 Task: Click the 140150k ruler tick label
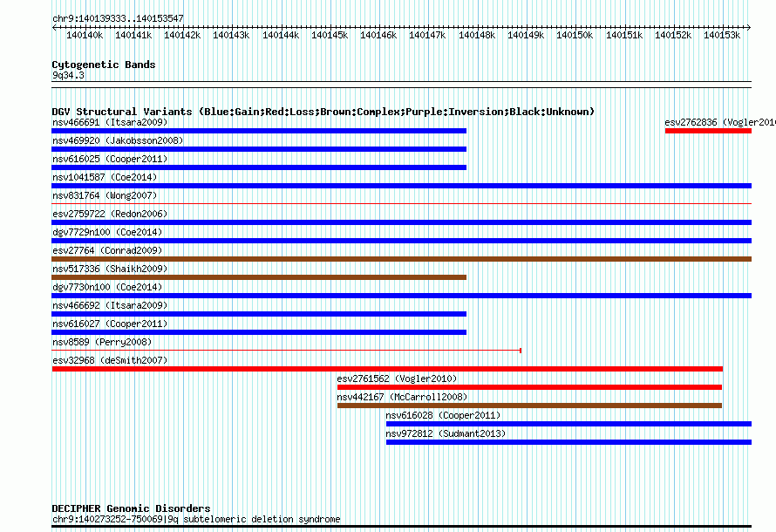pos(575,35)
